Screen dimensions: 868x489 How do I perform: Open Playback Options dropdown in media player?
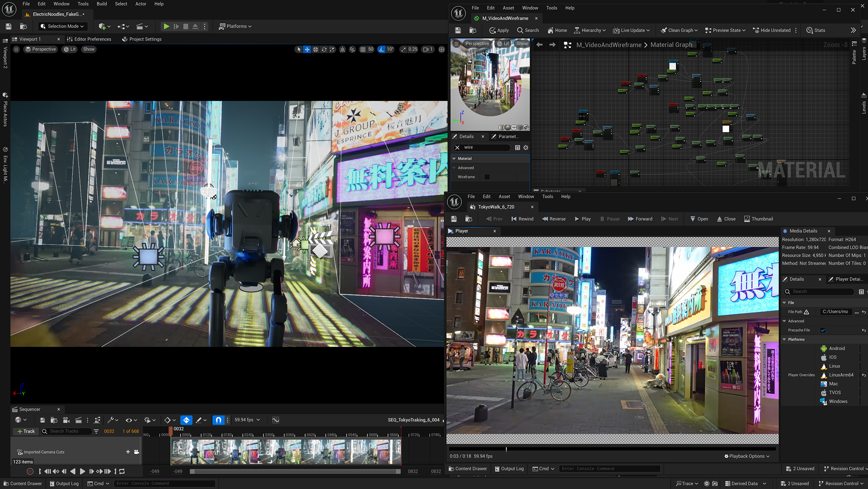(x=747, y=456)
